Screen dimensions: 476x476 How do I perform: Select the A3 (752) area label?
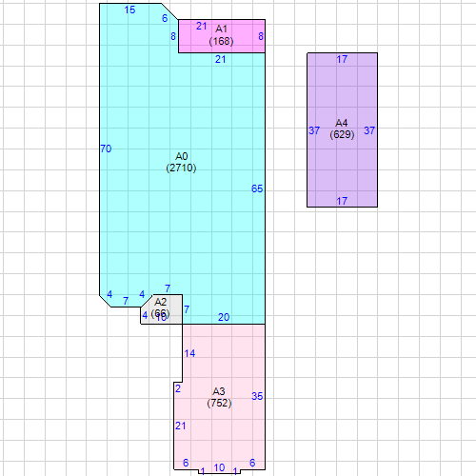click(x=219, y=397)
